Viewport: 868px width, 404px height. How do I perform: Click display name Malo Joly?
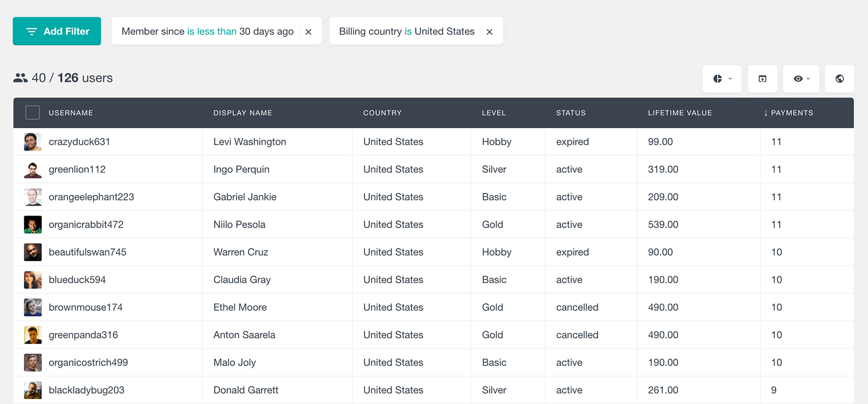234,363
